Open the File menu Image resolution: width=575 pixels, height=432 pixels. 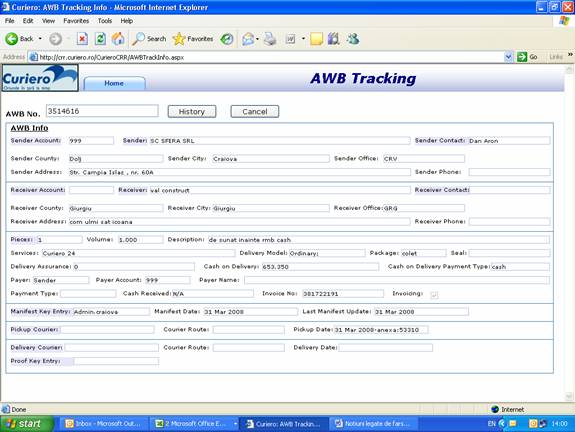[x=10, y=21]
